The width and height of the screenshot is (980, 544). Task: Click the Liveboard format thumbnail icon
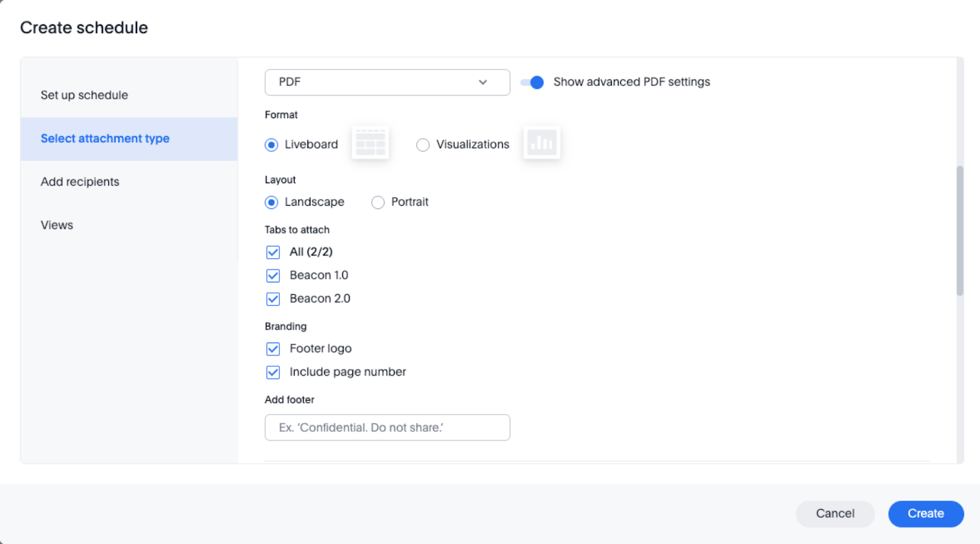point(370,143)
